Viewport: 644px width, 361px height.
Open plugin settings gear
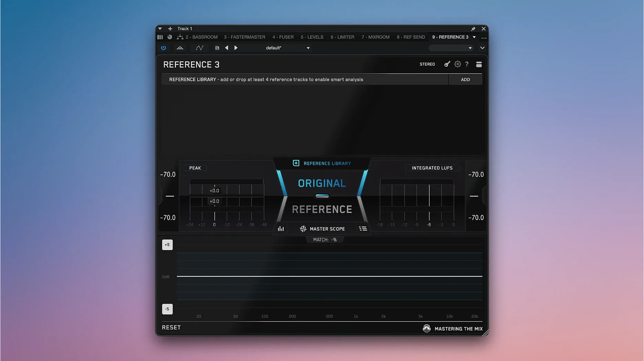click(457, 64)
